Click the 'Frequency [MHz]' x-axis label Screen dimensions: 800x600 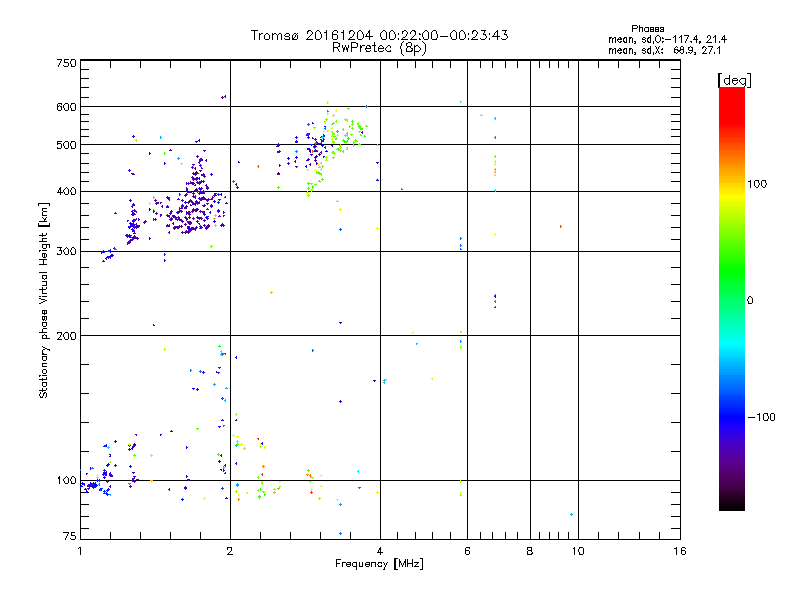click(x=379, y=564)
